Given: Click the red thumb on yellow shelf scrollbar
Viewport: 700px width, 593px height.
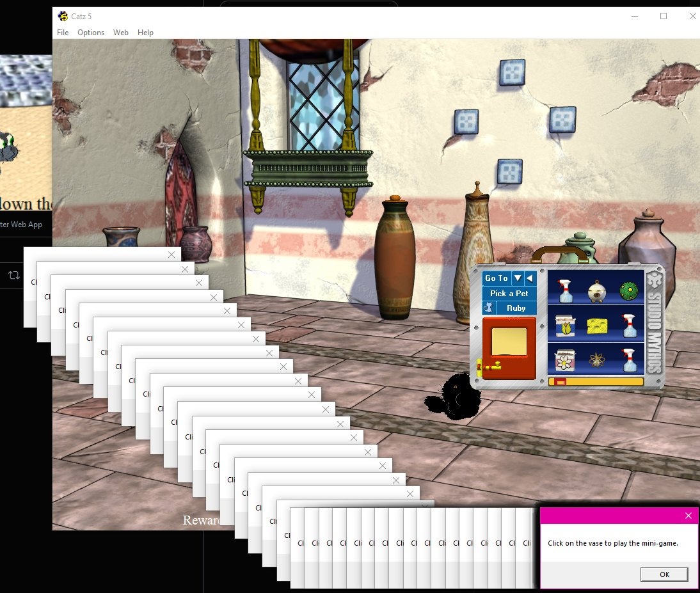Looking at the screenshot, I should click(560, 382).
